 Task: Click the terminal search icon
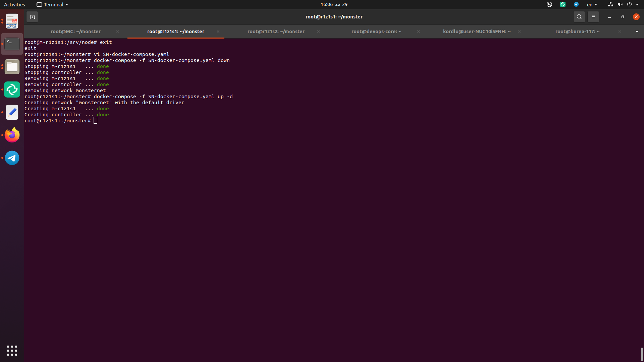tap(579, 17)
